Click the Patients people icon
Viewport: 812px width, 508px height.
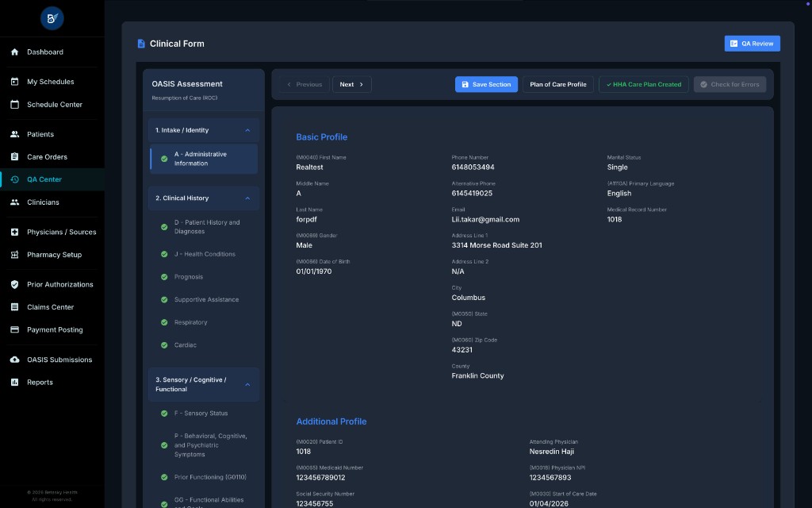(x=14, y=133)
